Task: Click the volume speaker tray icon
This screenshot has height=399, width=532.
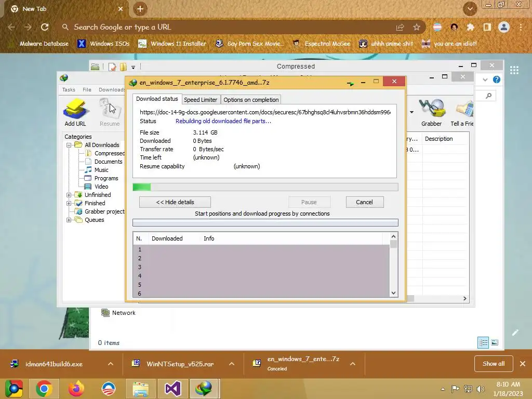Action: click(x=481, y=389)
